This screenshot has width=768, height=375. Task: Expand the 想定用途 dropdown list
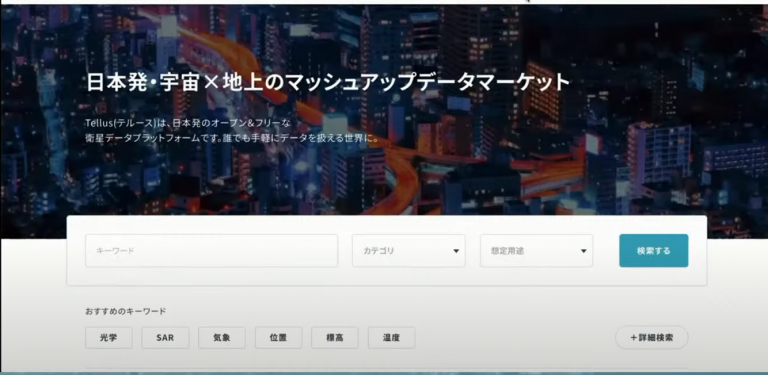pos(536,251)
